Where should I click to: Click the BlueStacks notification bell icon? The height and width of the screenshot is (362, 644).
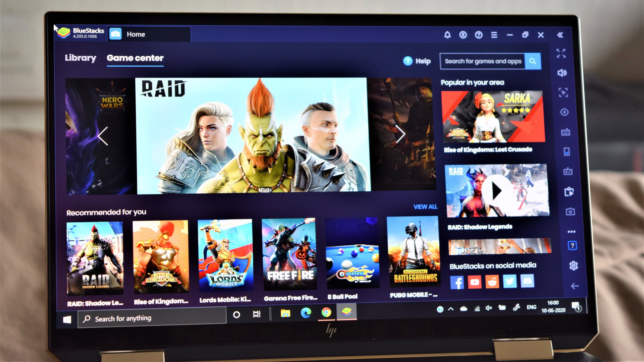pyautogui.click(x=447, y=35)
